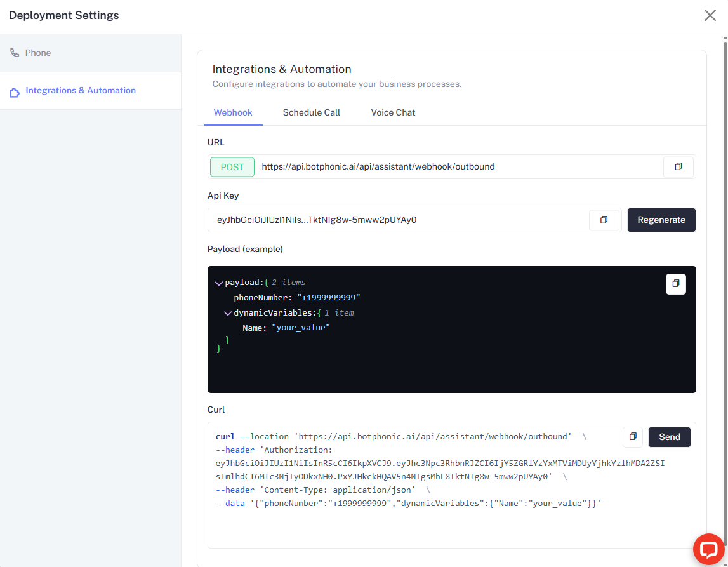The width and height of the screenshot is (728, 567).
Task: Copy the example payload via its copy icon
Action: click(x=675, y=284)
